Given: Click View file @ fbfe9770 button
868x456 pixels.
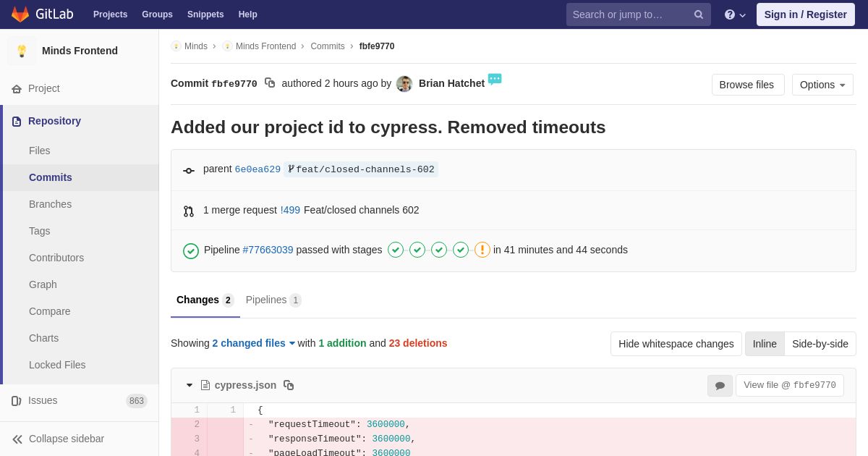Looking at the screenshot, I should point(790,386).
